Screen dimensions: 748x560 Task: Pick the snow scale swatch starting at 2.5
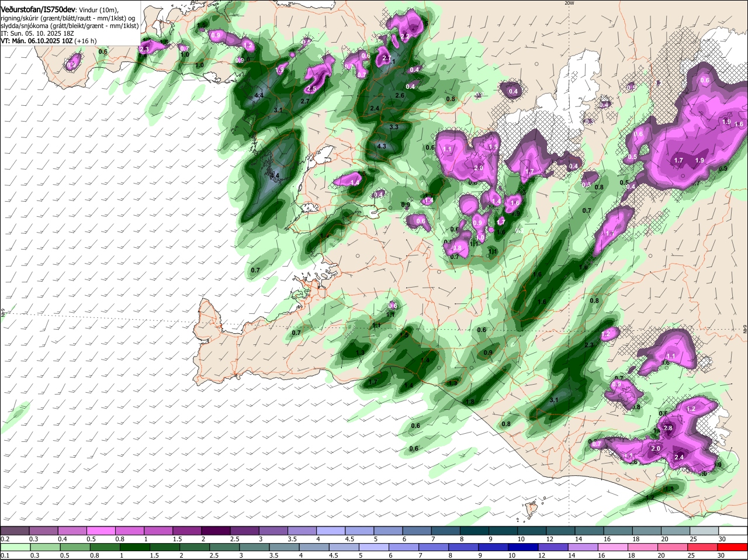point(244,530)
